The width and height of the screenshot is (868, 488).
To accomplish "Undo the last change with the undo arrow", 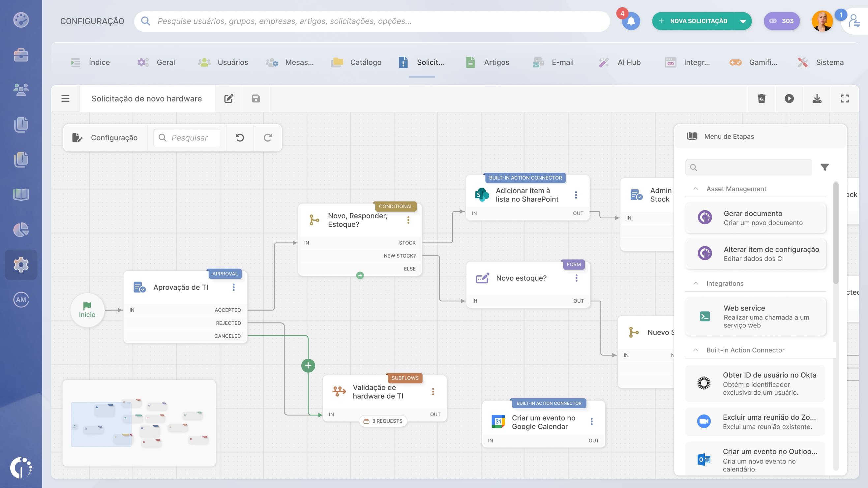I will 239,137.
